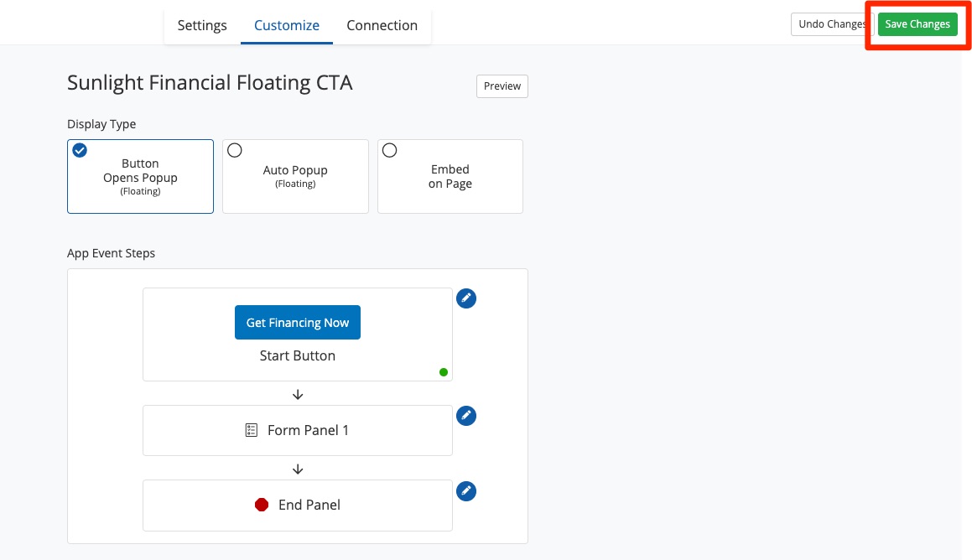
Task: Click the down arrow below the Start Button step
Action: [298, 394]
